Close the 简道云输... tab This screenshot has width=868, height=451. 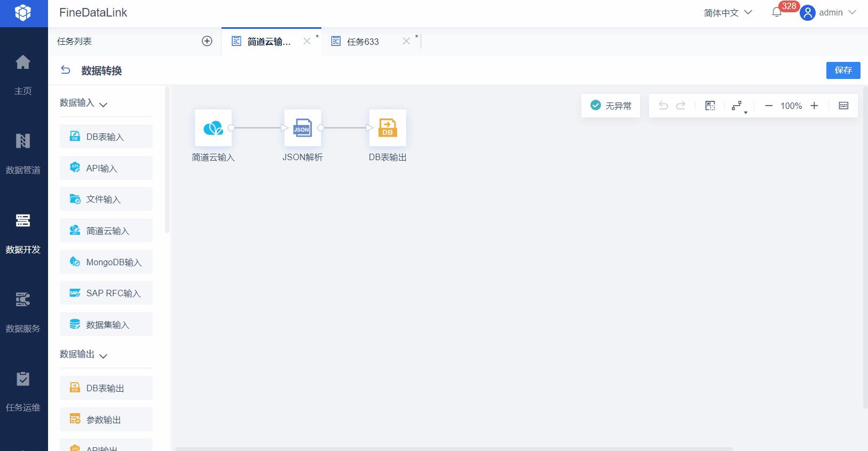click(307, 41)
